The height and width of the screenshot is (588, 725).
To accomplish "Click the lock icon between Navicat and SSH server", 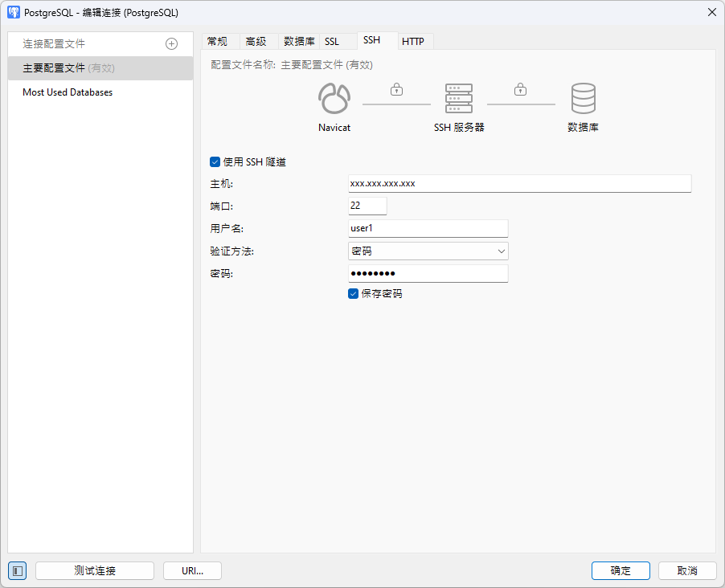I will (x=397, y=89).
